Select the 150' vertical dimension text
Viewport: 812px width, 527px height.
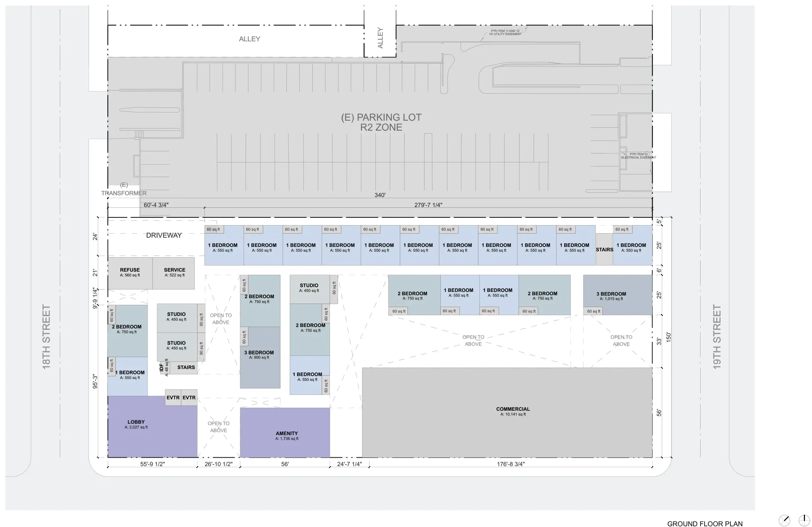[668, 337]
